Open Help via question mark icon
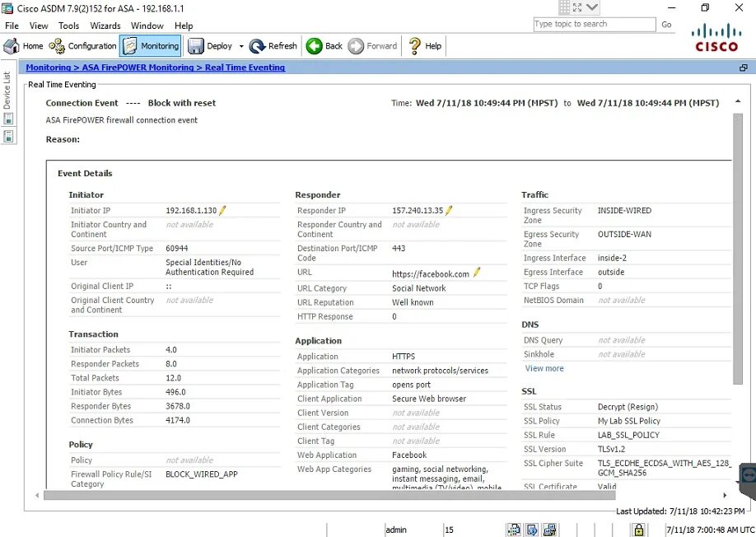The image size is (756, 537). click(414, 46)
